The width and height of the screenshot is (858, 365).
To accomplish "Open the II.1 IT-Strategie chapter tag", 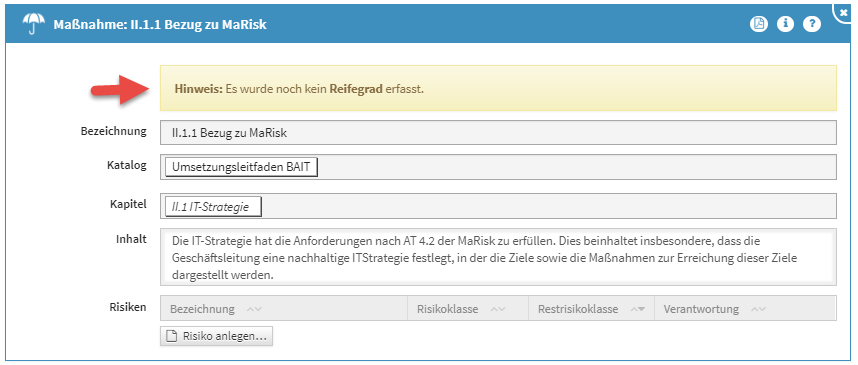I will click(x=213, y=207).
